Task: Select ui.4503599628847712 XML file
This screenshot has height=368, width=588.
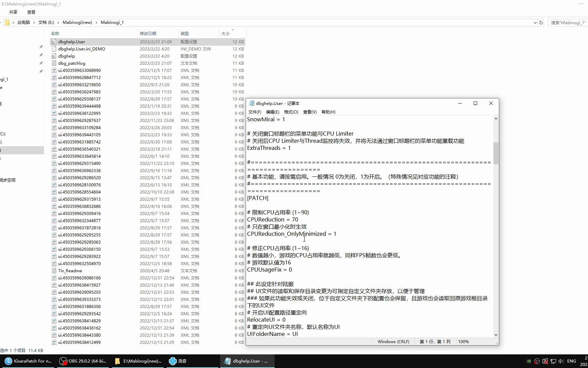Action: [x=79, y=77]
